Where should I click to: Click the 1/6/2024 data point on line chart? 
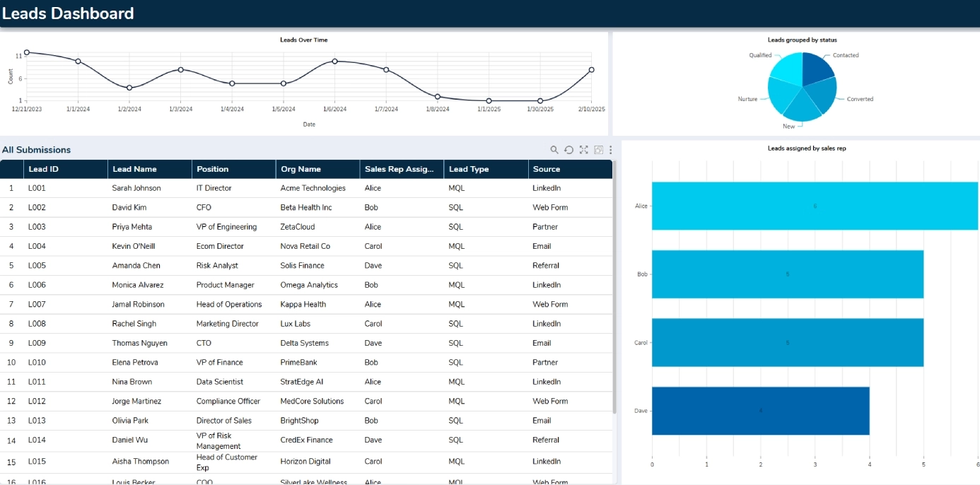tap(334, 62)
